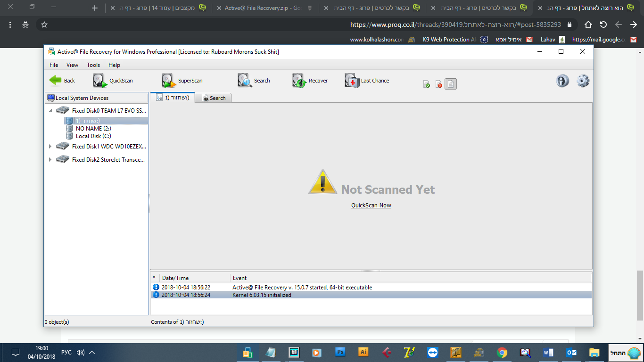
Task: Open TeamViewer from the taskbar
Action: tap(432, 353)
